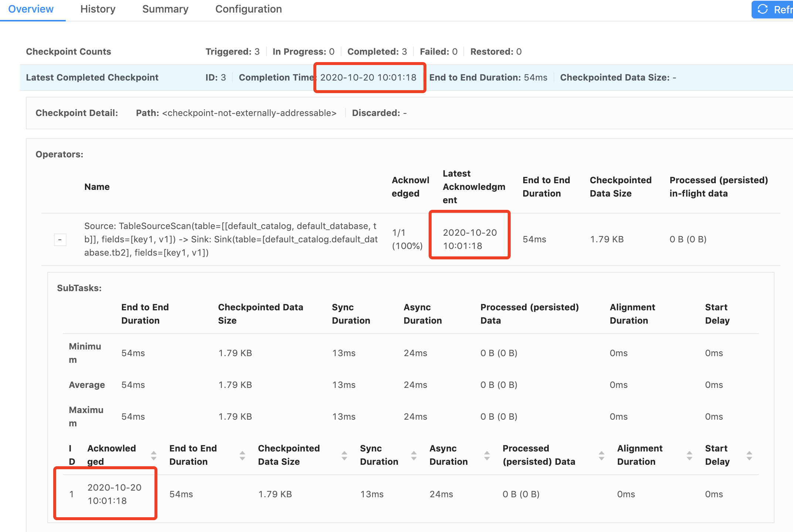This screenshot has height=532, width=793.
Task: Click the checkpoint path text
Action: pos(249,113)
